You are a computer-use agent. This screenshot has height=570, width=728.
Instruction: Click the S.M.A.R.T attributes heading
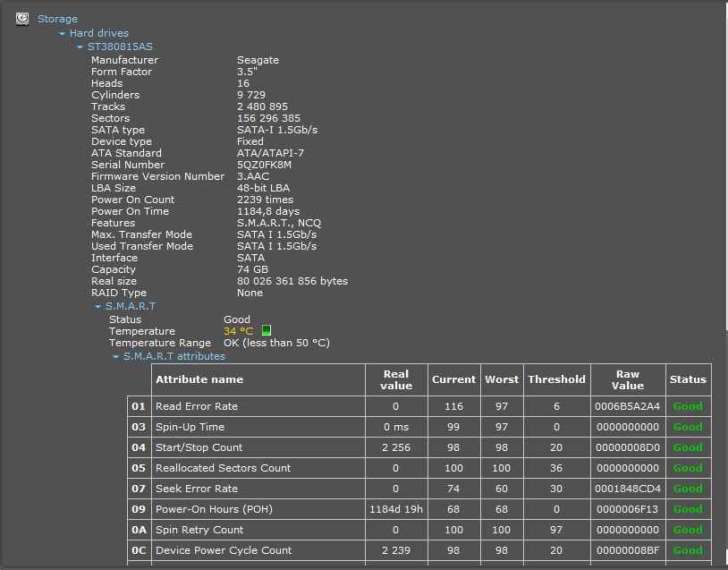coord(174,357)
